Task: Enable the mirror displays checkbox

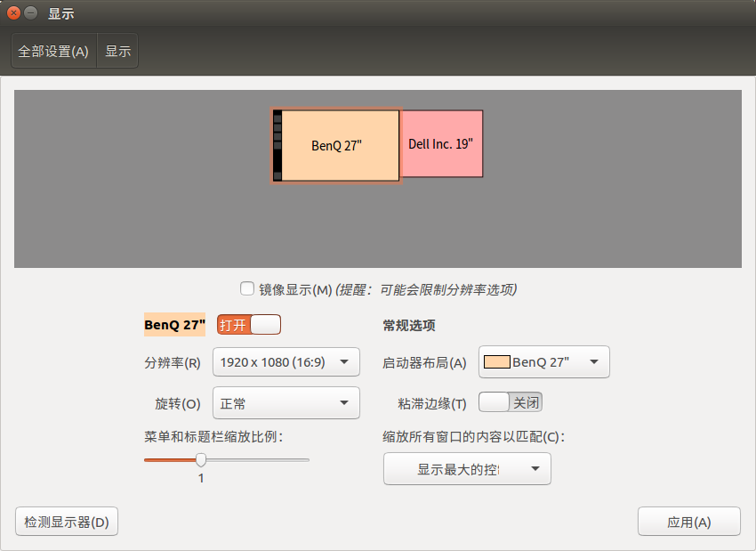Action: click(247, 288)
